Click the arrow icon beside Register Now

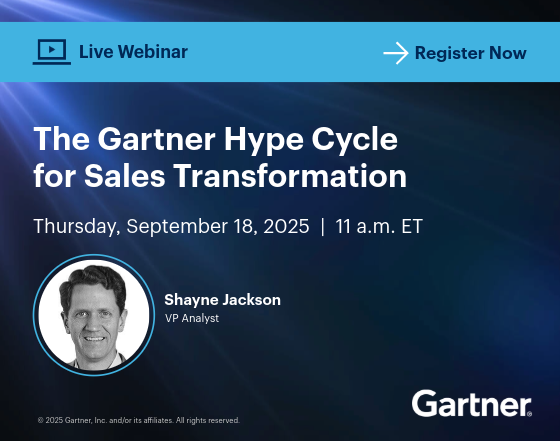click(396, 53)
